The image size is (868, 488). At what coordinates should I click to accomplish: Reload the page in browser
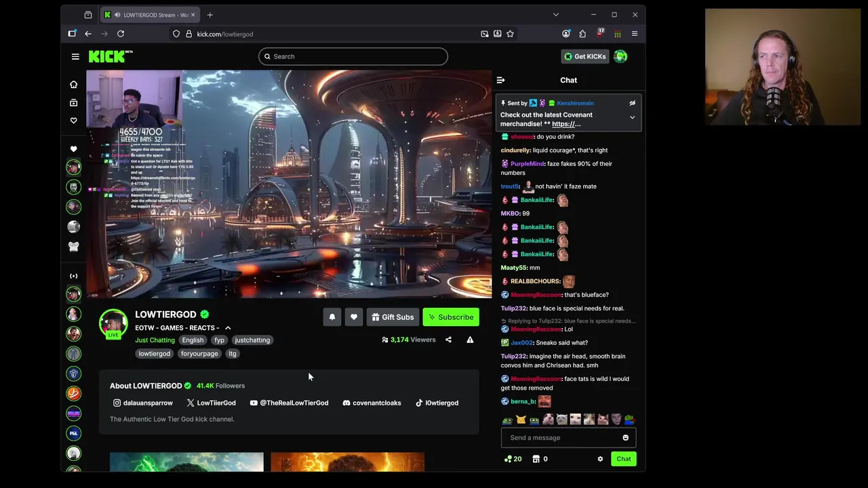coord(121,34)
